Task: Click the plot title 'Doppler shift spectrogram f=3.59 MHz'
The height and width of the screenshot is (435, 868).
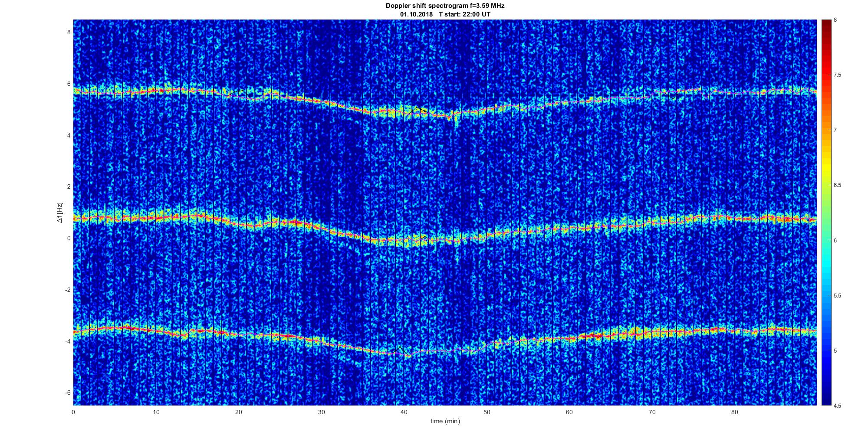Action: 445,6
